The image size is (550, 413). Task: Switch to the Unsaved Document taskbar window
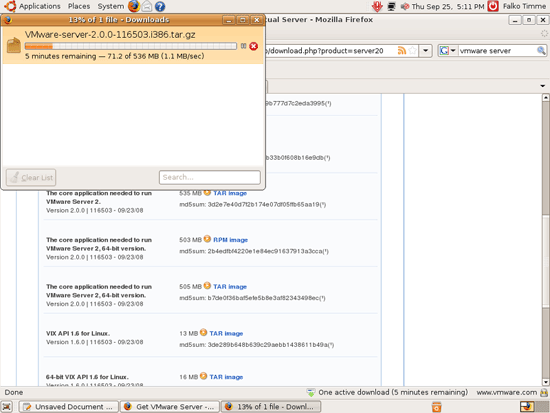point(69,407)
